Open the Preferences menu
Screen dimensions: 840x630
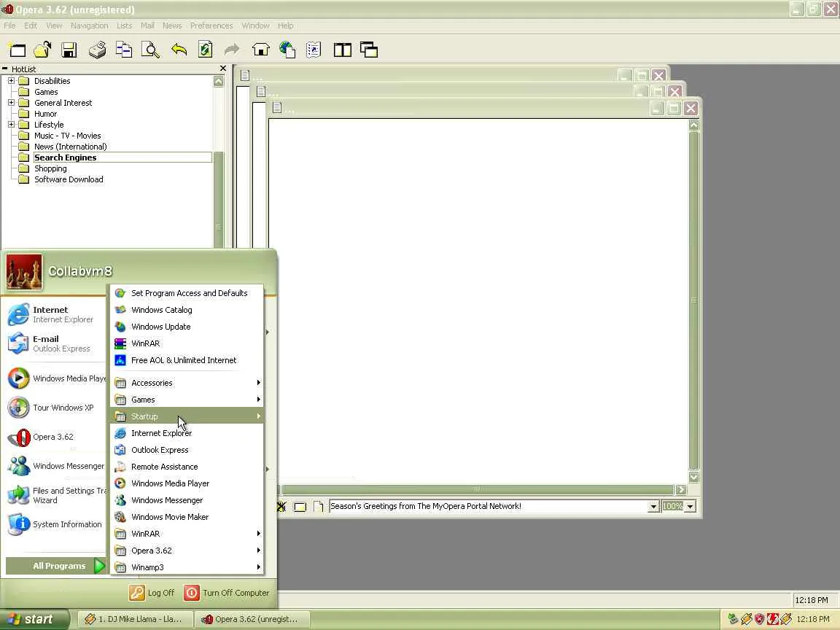211,26
